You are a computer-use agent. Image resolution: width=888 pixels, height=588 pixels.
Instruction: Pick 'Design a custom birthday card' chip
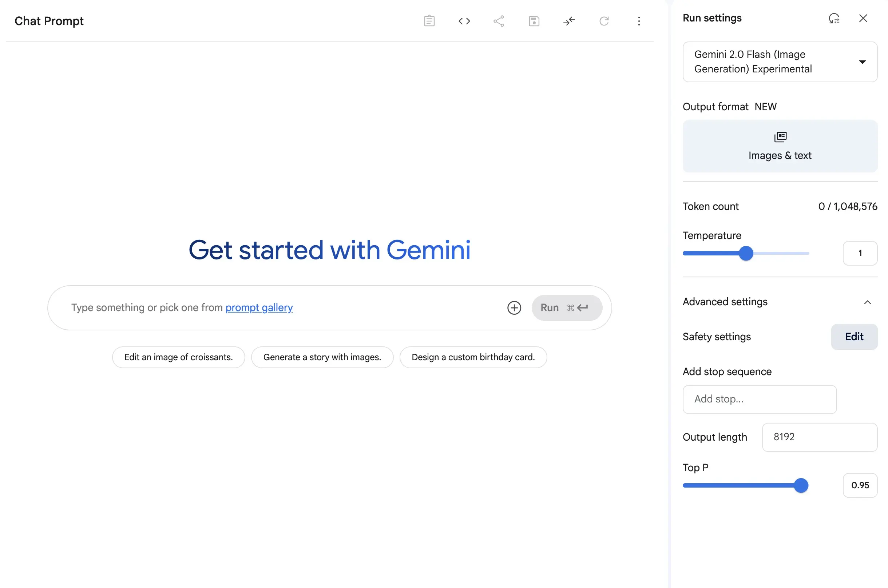tap(473, 357)
